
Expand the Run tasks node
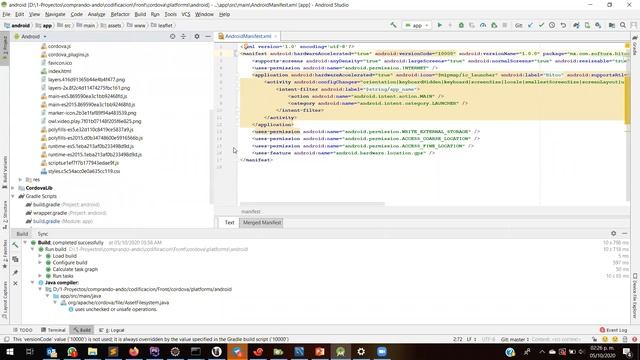[x=40, y=276]
